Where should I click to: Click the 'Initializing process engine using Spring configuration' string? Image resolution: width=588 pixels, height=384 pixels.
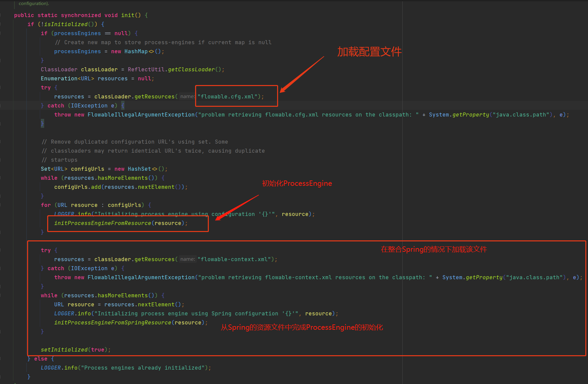pos(196,314)
